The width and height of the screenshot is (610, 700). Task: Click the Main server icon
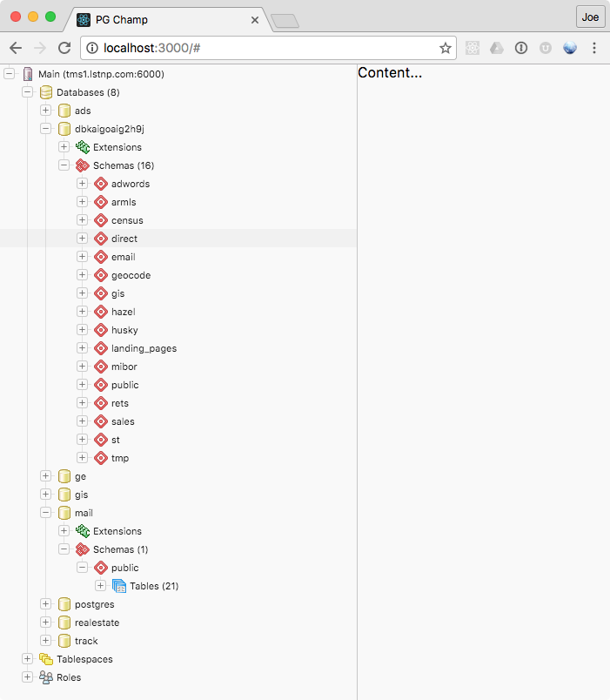pos(28,74)
